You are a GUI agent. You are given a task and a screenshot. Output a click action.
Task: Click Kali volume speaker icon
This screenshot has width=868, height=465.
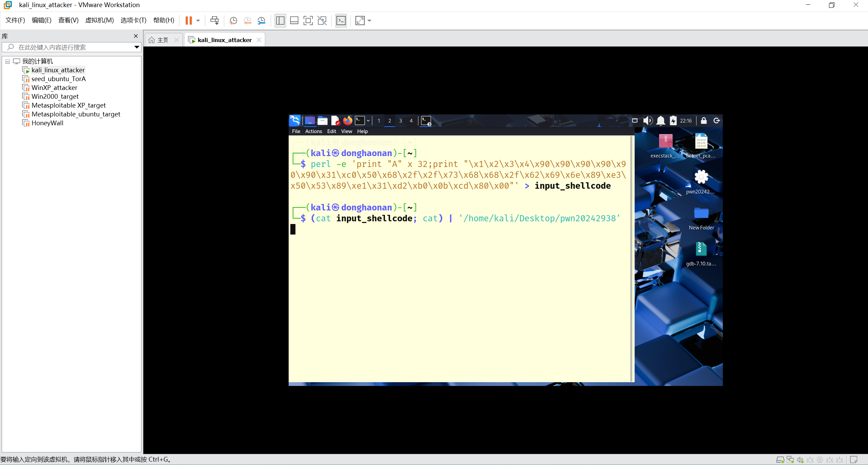pos(648,120)
